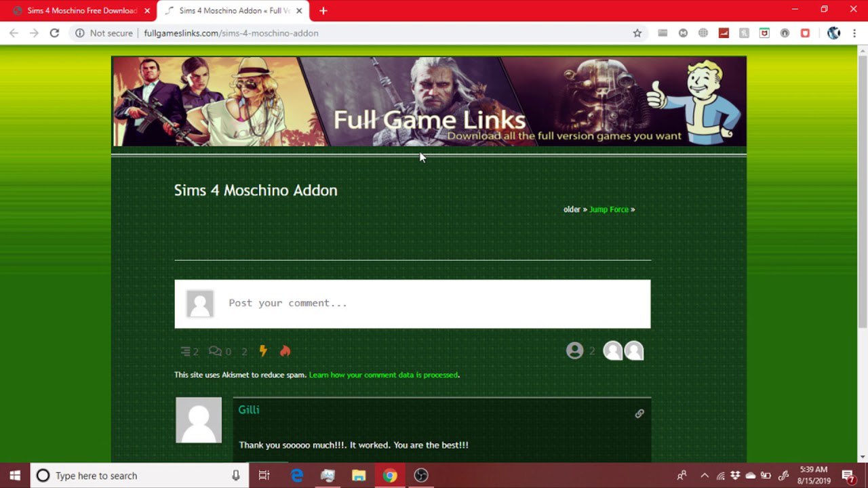
Task: Click the Full Game Links banner
Action: click(x=429, y=101)
